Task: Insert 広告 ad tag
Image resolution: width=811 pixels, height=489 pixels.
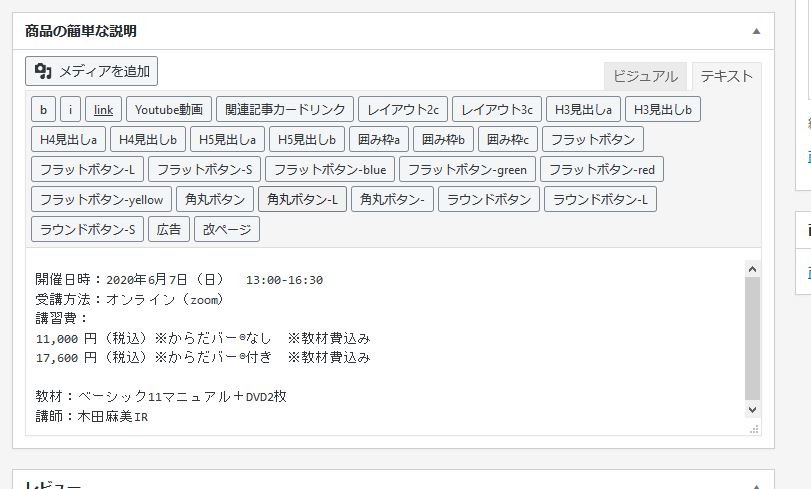Action: tap(169, 230)
